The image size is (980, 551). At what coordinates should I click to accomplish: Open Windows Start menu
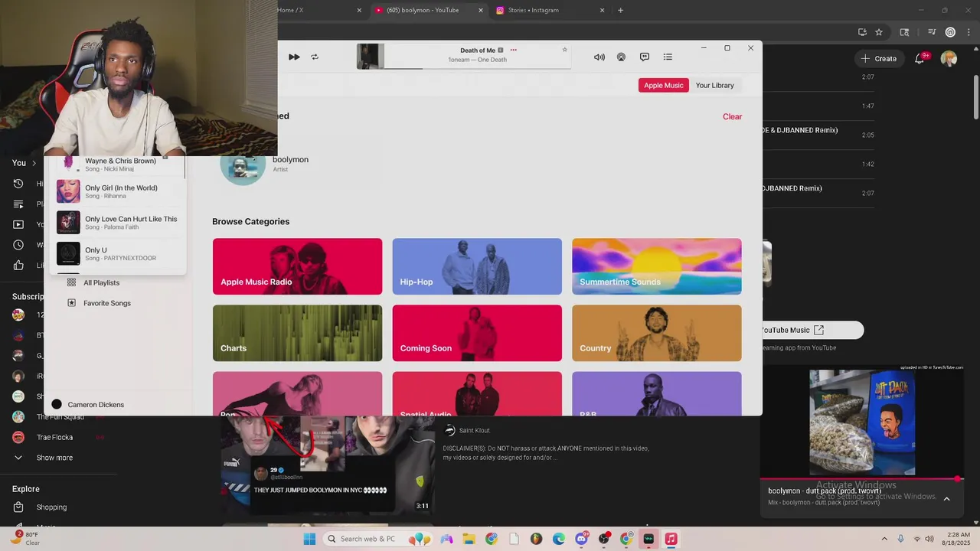coord(309,539)
